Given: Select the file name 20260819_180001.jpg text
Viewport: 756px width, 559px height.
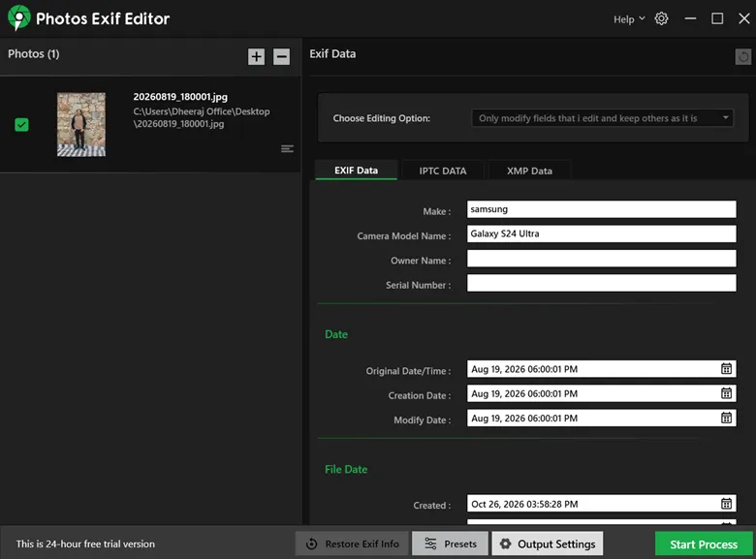Looking at the screenshot, I should pos(180,96).
